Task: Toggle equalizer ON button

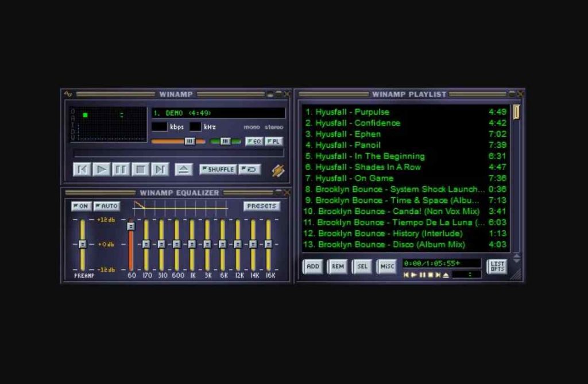Action: click(x=82, y=206)
